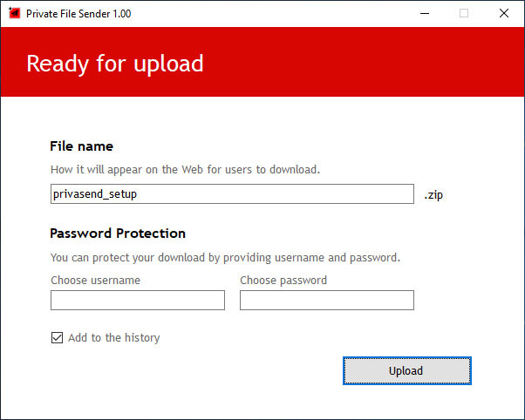
Task: Click the 'Password Protection' section heading
Action: pos(118,234)
